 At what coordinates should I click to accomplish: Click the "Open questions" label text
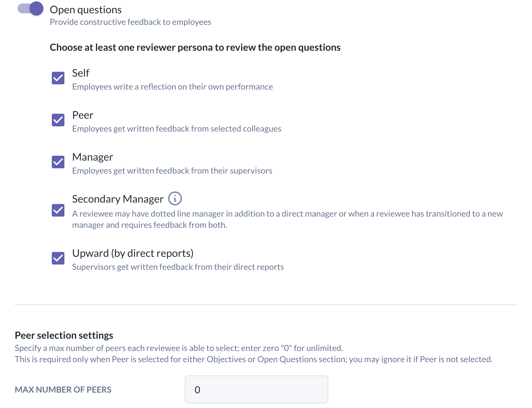[86, 10]
